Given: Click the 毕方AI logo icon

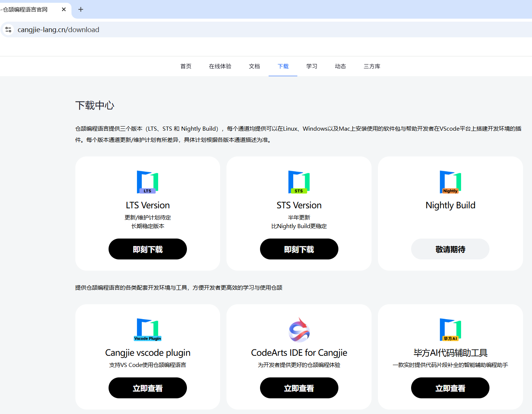Looking at the screenshot, I should point(450,330).
